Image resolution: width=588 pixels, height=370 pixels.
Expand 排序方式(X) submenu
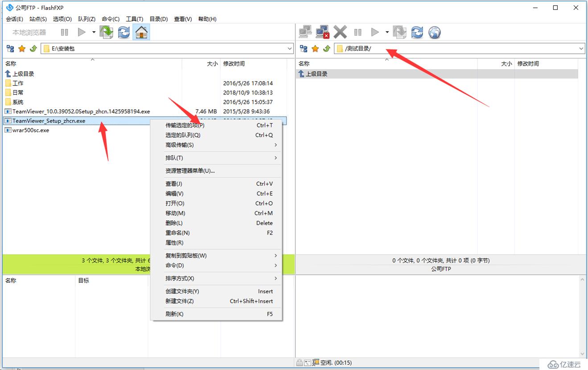(216, 278)
